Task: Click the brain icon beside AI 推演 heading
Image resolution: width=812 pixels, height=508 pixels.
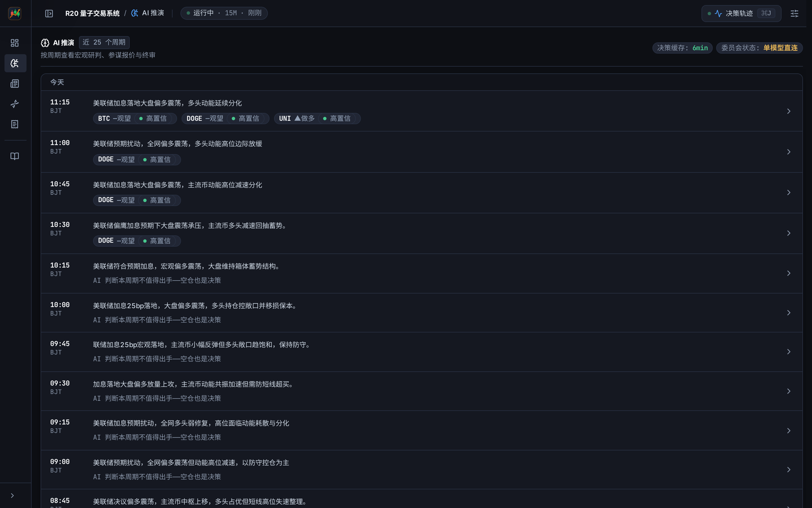Action: coord(45,43)
